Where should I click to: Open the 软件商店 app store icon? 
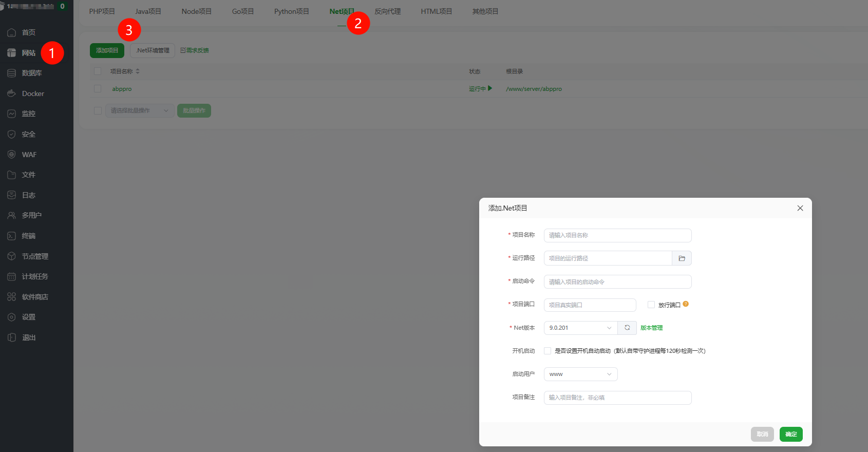click(x=11, y=297)
